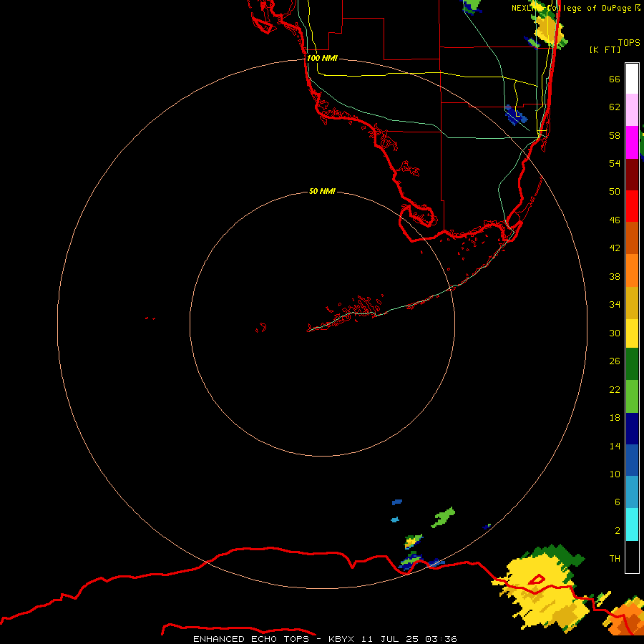Click the blue echo over mainland Florida
The width and height of the screenshot is (644, 644).
[x=515, y=114]
